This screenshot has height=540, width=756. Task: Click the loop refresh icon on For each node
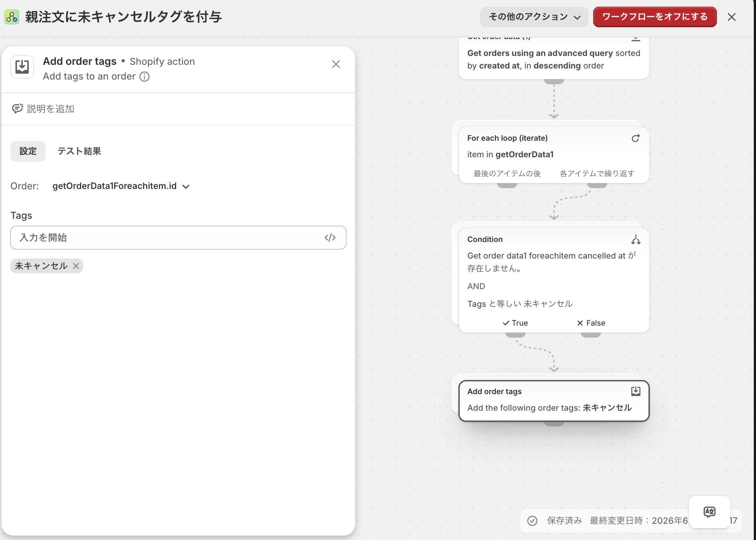(636, 138)
